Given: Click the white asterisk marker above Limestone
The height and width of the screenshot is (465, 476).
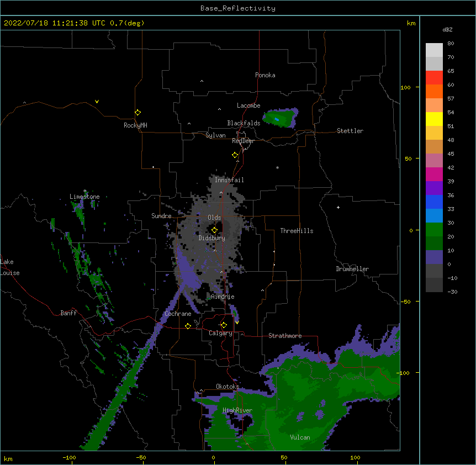Looking at the screenshot, I should [x=85, y=191].
